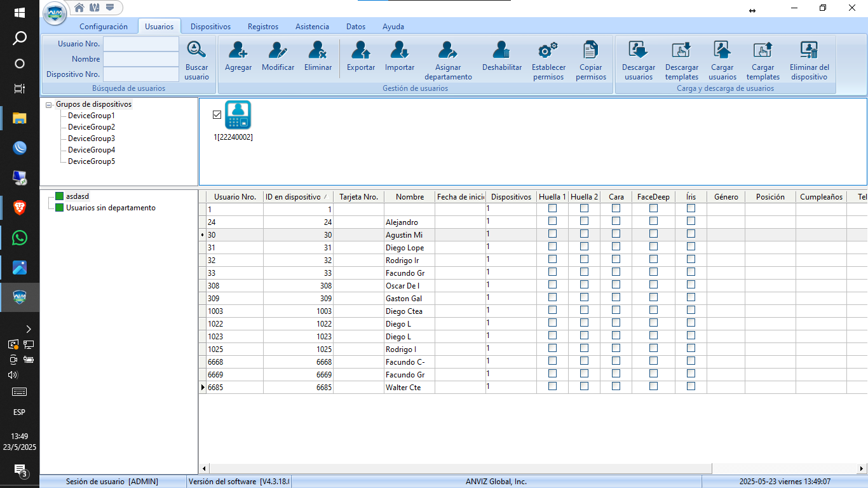Open File Explorer from the taskbar
This screenshot has height=488, width=868.
[20, 118]
